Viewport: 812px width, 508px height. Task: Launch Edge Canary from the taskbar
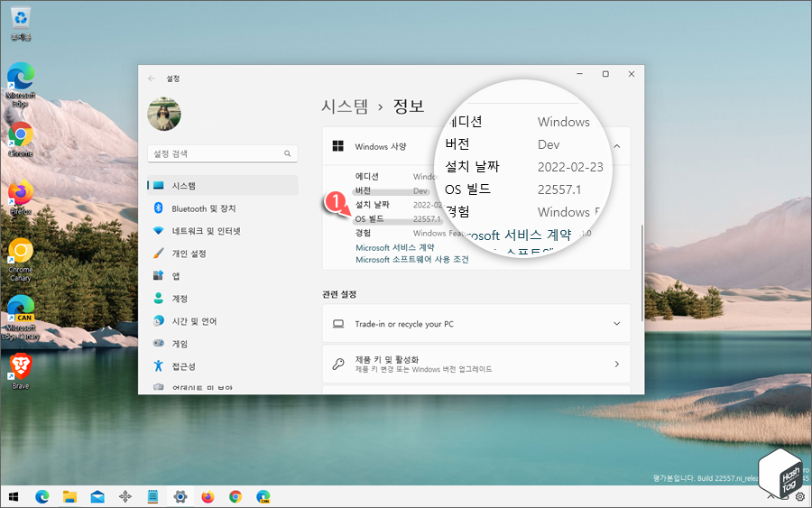tap(263, 497)
